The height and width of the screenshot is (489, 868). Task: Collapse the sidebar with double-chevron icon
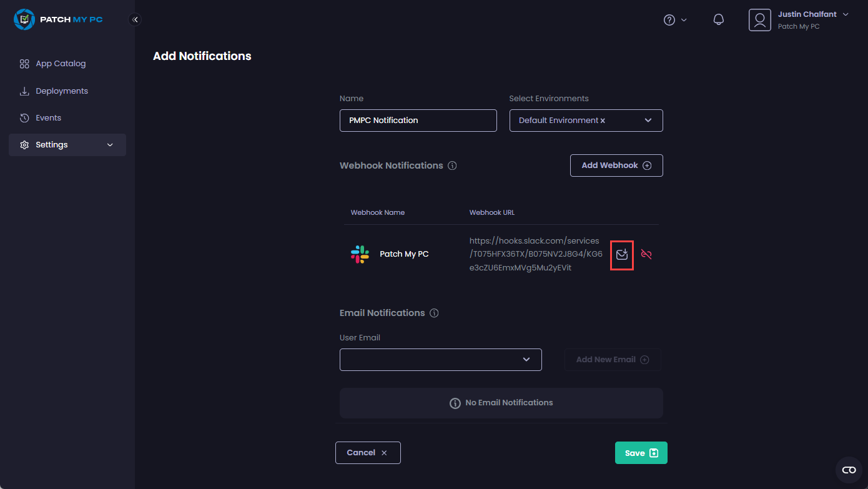click(135, 19)
